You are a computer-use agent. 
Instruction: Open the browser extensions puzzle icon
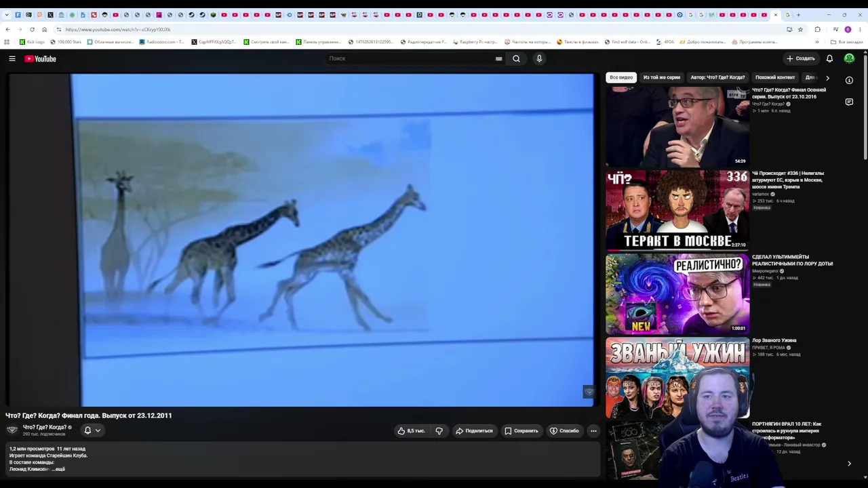coord(817,29)
